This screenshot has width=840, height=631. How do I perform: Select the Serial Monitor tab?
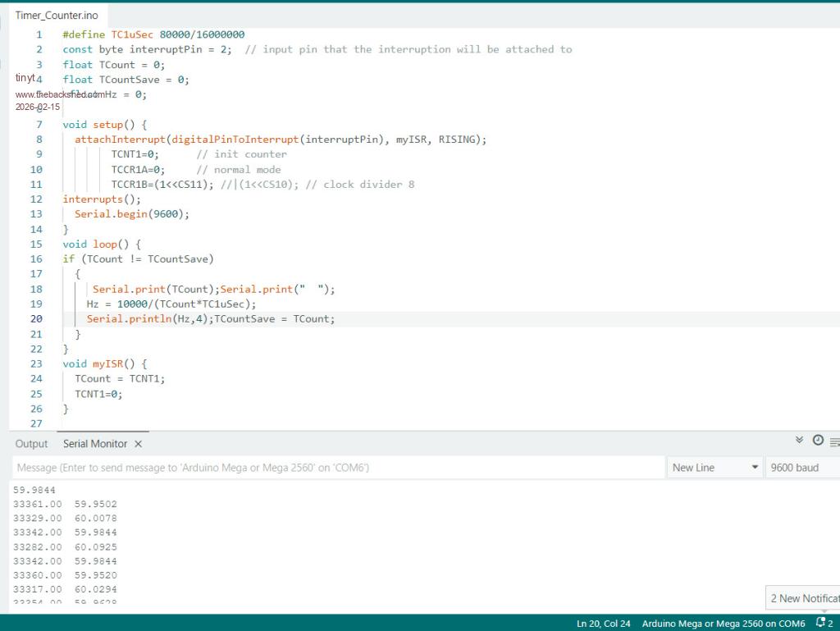[95, 444]
